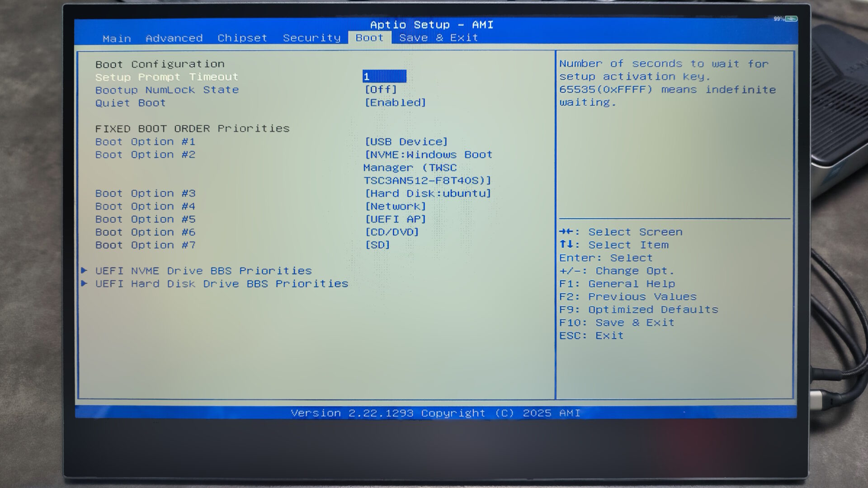This screenshot has height=488, width=868.
Task: Select Boot Option #7 SD value
Action: pos(377,245)
